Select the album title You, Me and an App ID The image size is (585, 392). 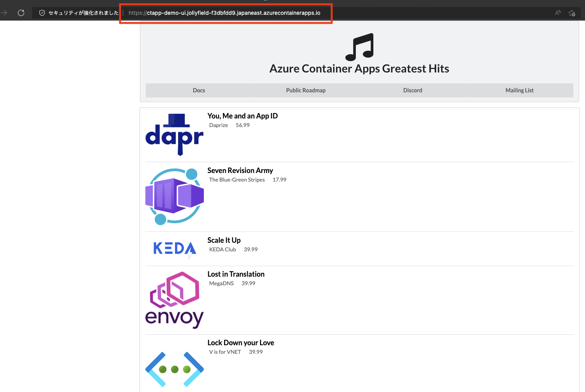(242, 116)
